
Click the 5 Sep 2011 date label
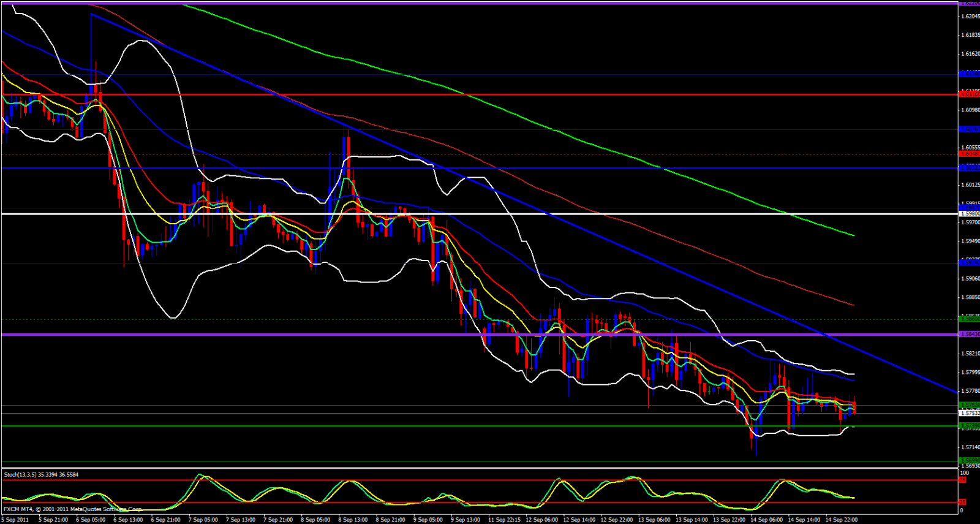(15, 520)
